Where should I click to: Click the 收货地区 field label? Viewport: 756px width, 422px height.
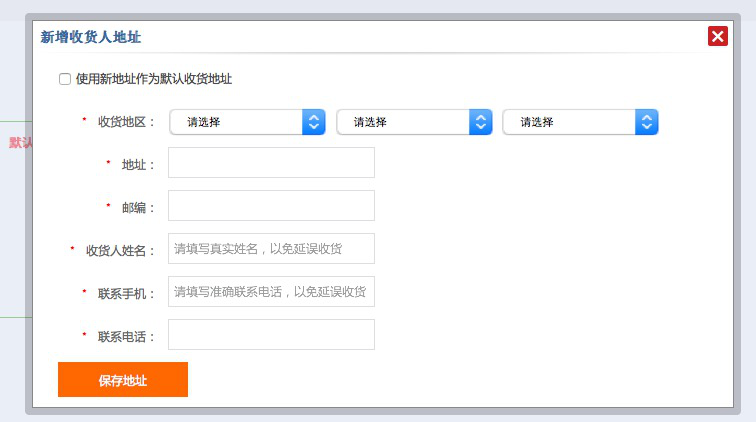127,122
